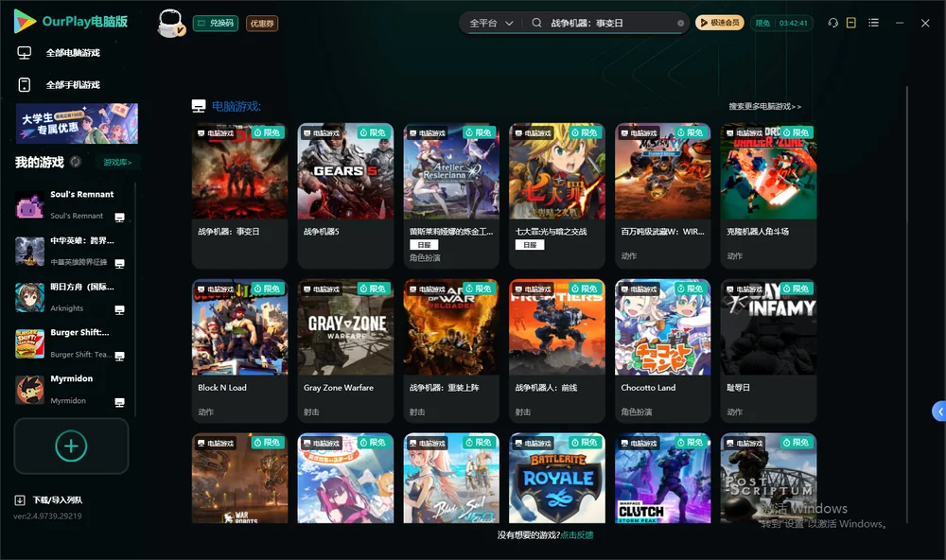The image size is (946, 560).
Task: Click the 电脑游戏 section monitor icon
Action: pyautogui.click(x=199, y=106)
